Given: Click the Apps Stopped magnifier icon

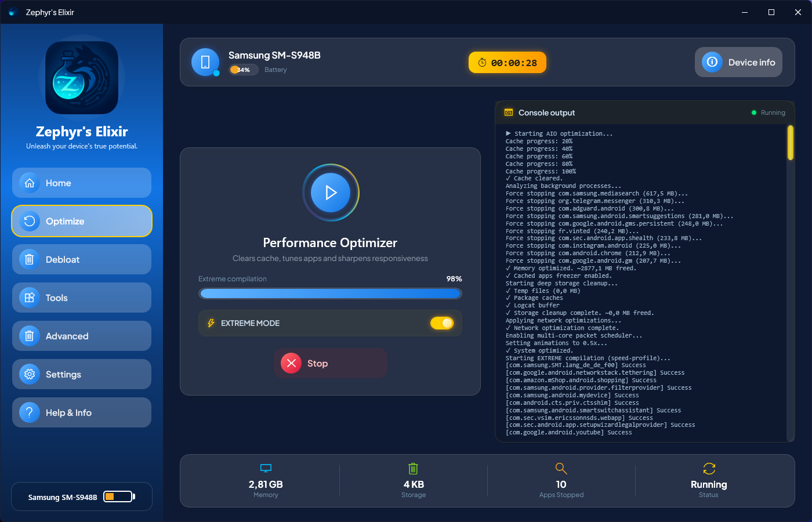Looking at the screenshot, I should (x=561, y=468).
